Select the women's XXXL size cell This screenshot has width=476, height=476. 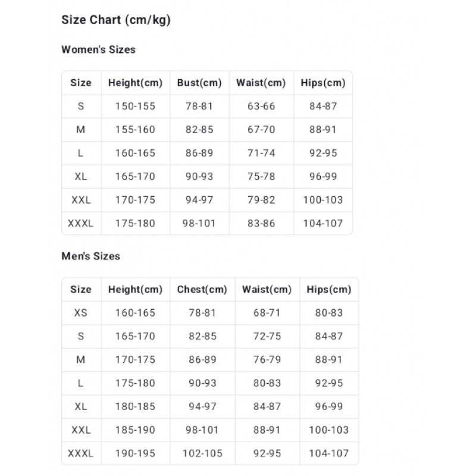coord(81,224)
